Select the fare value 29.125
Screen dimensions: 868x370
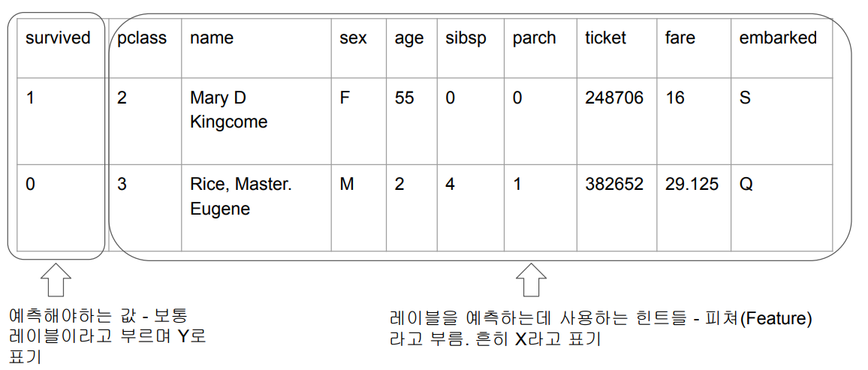click(x=692, y=184)
